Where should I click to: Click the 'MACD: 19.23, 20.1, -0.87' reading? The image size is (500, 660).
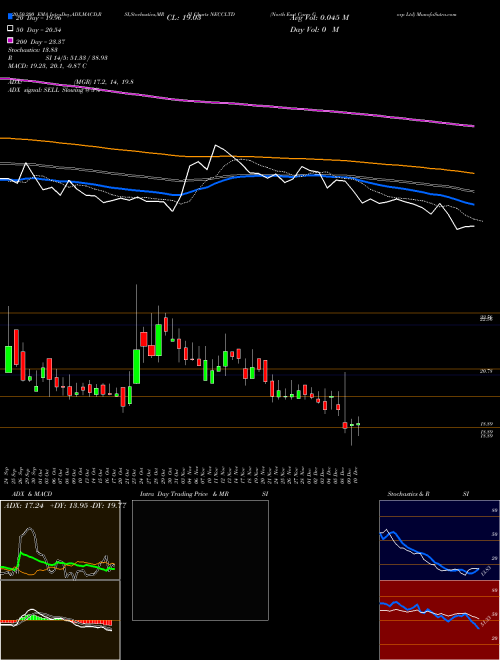47,66
